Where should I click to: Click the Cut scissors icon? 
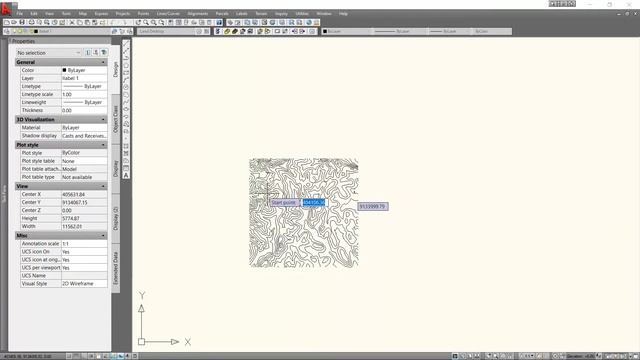click(x=72, y=22)
